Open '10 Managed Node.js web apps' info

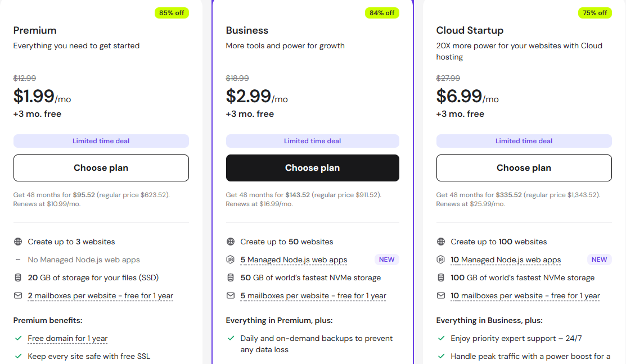pos(506,260)
